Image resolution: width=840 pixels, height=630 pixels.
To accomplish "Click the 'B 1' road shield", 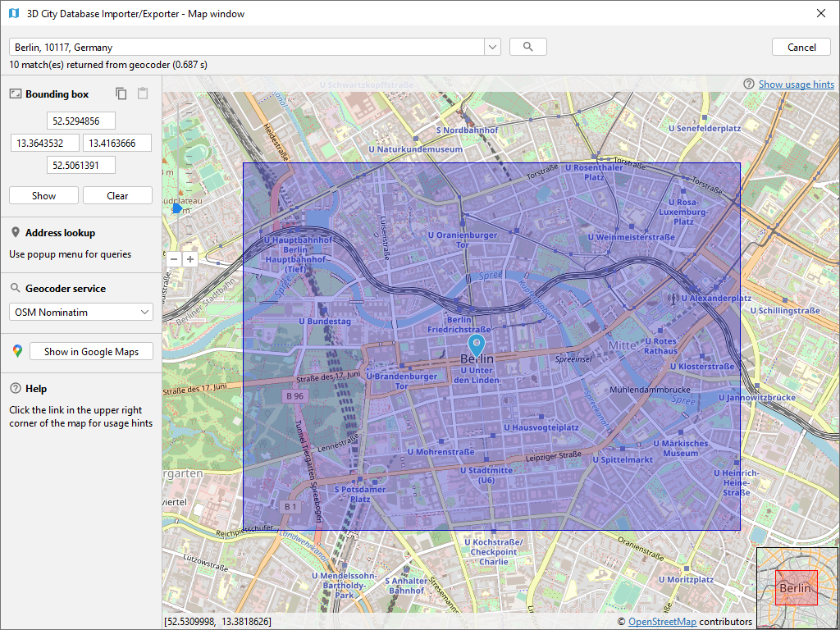I will [290, 506].
